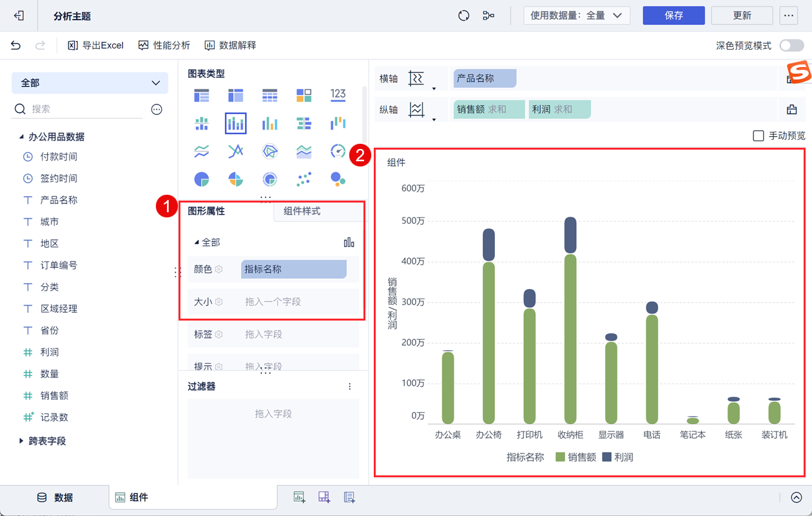
Task: Choose the colored treemap chart type
Action: pos(304,95)
